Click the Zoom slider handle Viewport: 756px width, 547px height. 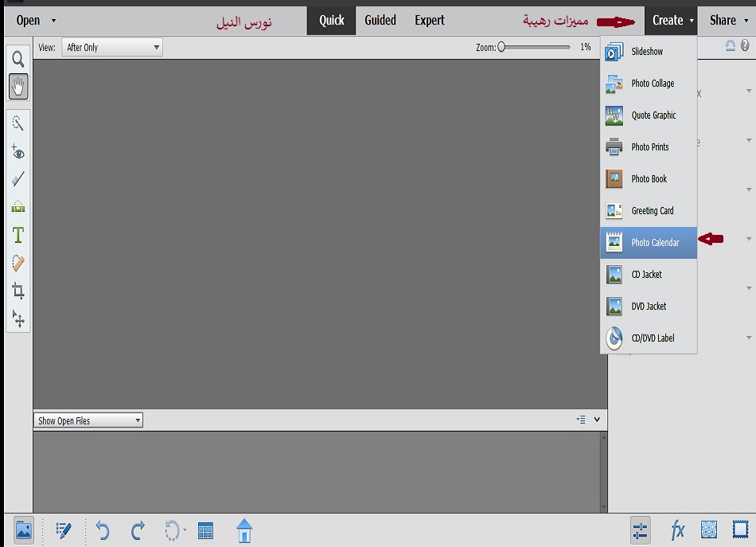[501, 48]
